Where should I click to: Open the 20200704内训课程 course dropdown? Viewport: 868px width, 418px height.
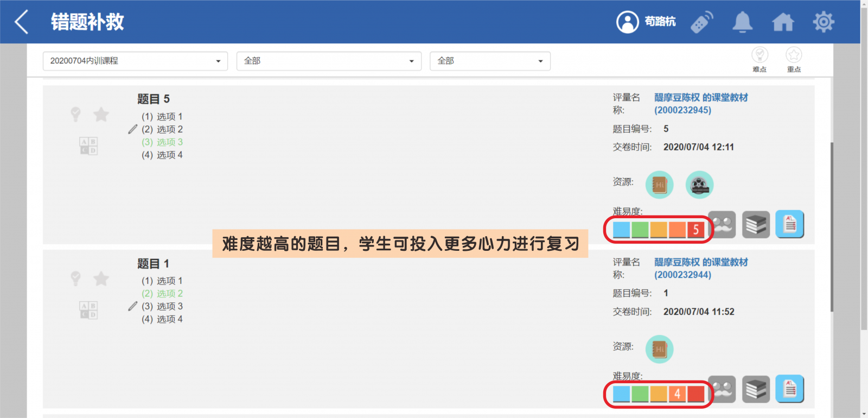(x=135, y=61)
